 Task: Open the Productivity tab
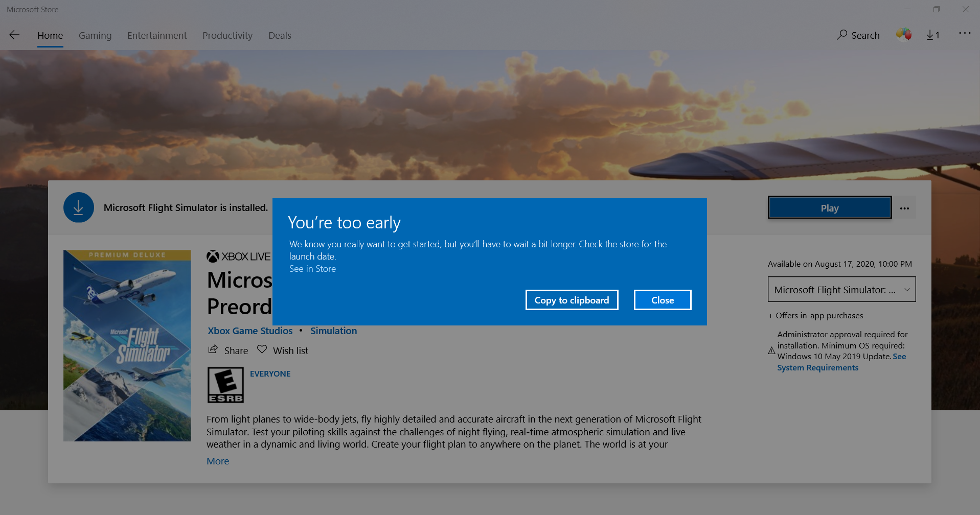(227, 35)
